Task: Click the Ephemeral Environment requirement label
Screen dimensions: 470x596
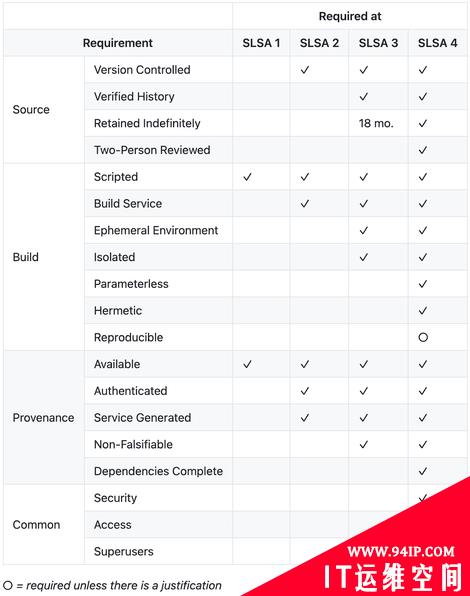Action: tap(156, 230)
